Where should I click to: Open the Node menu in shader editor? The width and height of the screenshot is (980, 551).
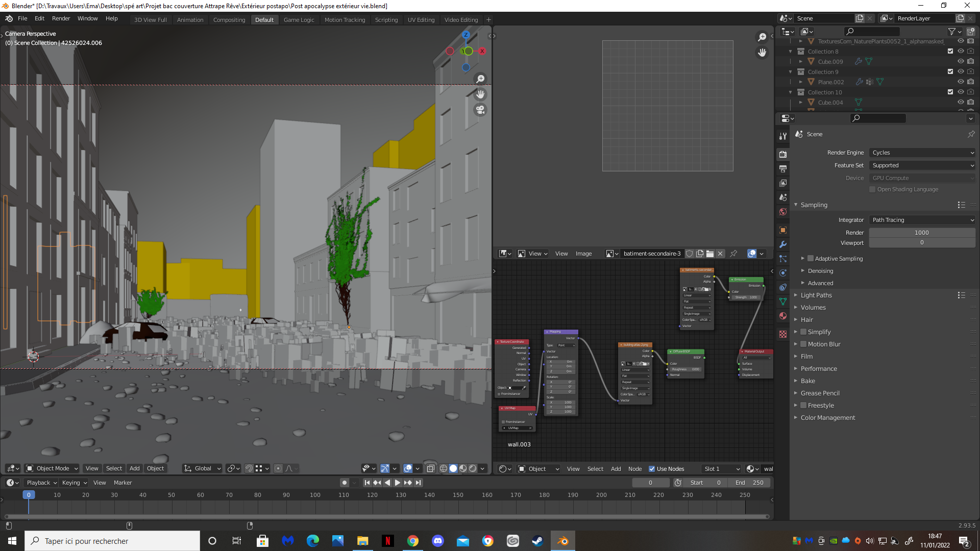click(635, 469)
